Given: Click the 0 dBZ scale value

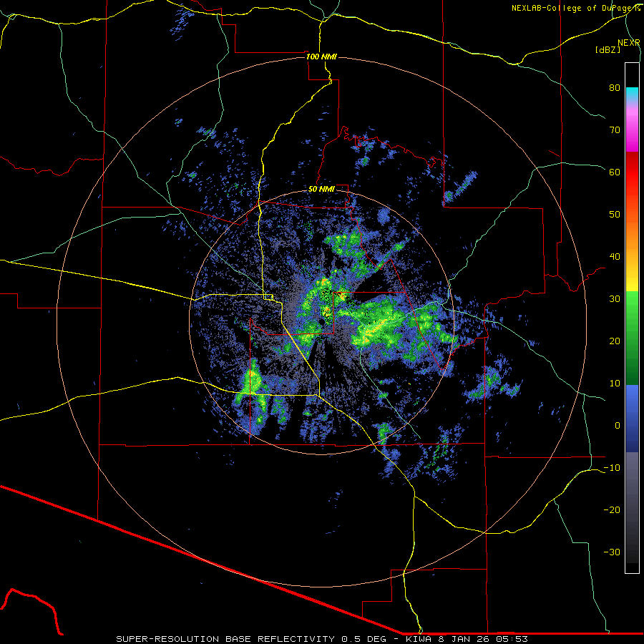Looking at the screenshot, I should [x=618, y=426].
